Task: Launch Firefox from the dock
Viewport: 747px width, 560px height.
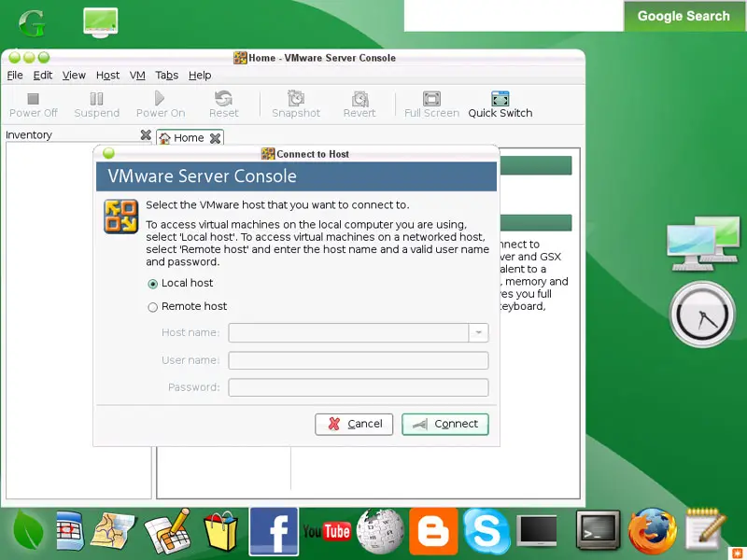Action: click(652, 531)
